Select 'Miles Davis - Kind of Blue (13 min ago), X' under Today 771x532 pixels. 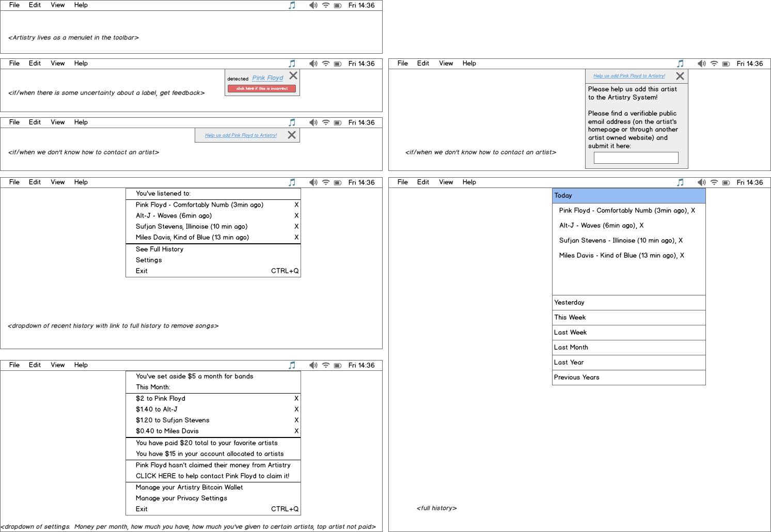point(621,256)
